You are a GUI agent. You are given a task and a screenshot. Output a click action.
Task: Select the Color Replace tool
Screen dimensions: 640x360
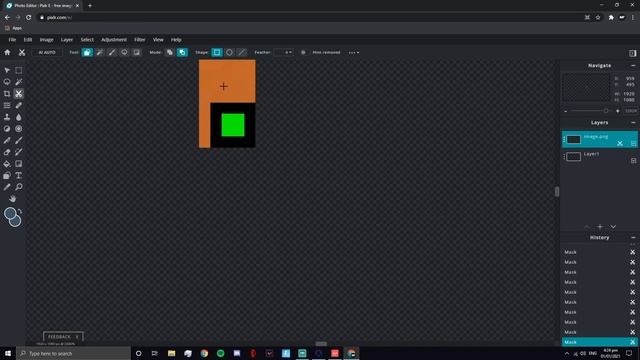(18, 152)
